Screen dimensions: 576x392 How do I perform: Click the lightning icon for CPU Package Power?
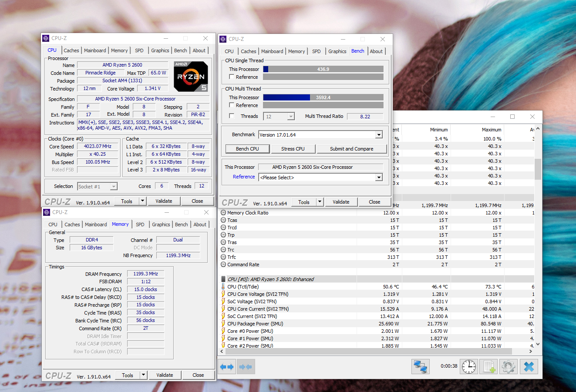[x=223, y=324]
